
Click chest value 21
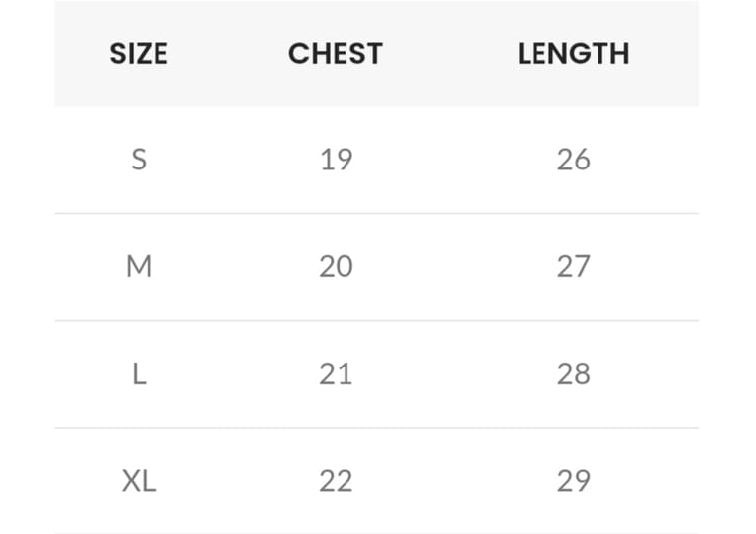tap(336, 373)
